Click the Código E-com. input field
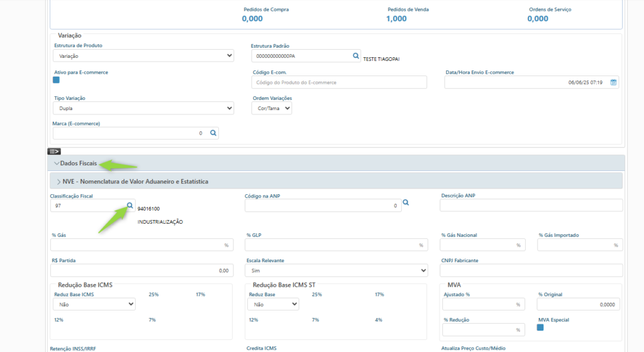Viewport: 644px width, 352px height. (x=338, y=82)
